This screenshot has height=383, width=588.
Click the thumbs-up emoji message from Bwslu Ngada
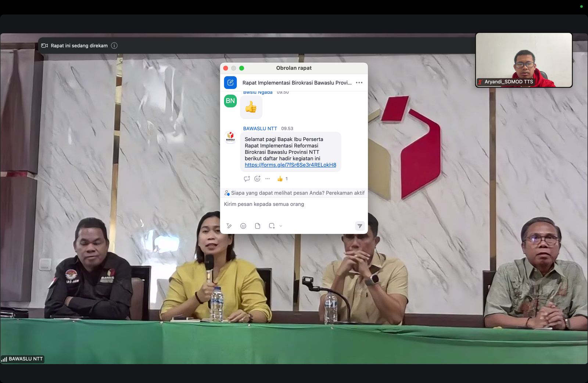(251, 107)
